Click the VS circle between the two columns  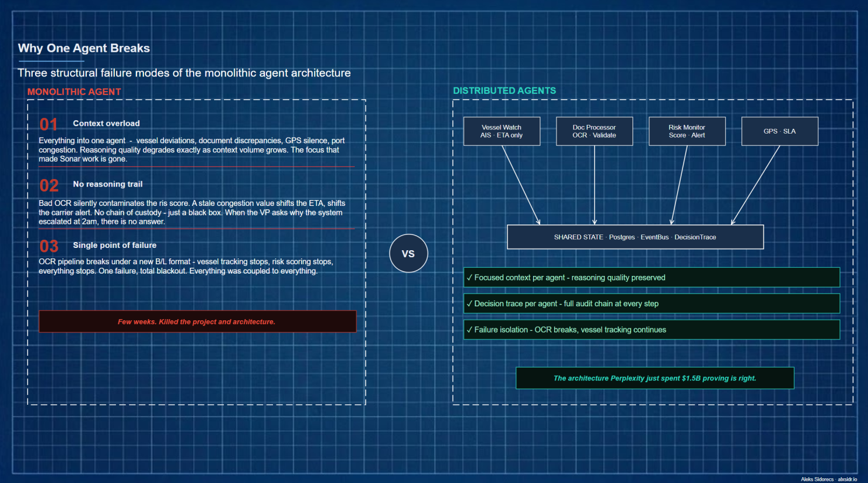pos(408,253)
